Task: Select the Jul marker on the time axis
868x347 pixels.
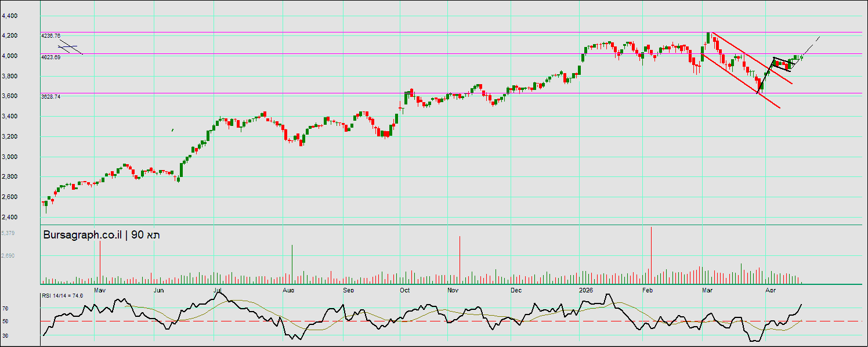Action: point(219,289)
